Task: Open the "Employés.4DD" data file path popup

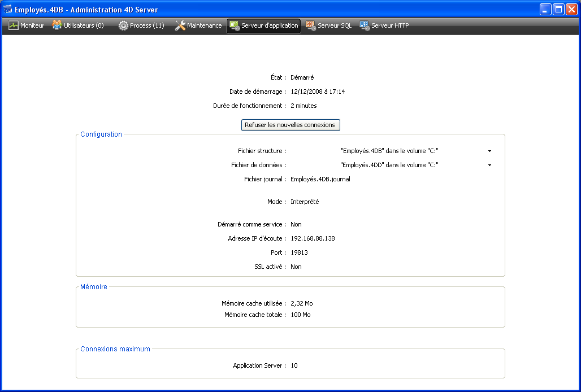Action: pos(389,165)
